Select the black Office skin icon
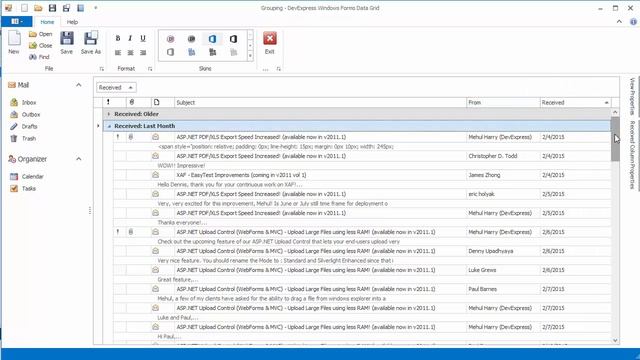The height and width of the screenshot is (360, 640). tap(233, 39)
